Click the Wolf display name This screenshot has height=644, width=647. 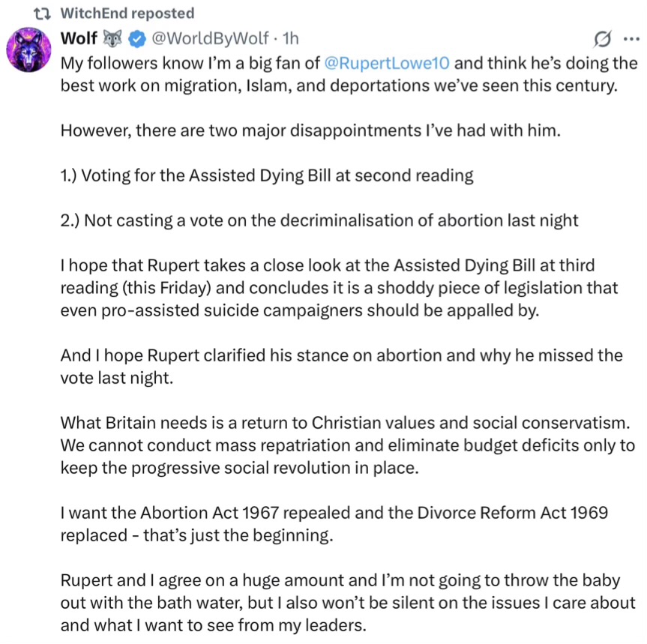tap(79, 38)
